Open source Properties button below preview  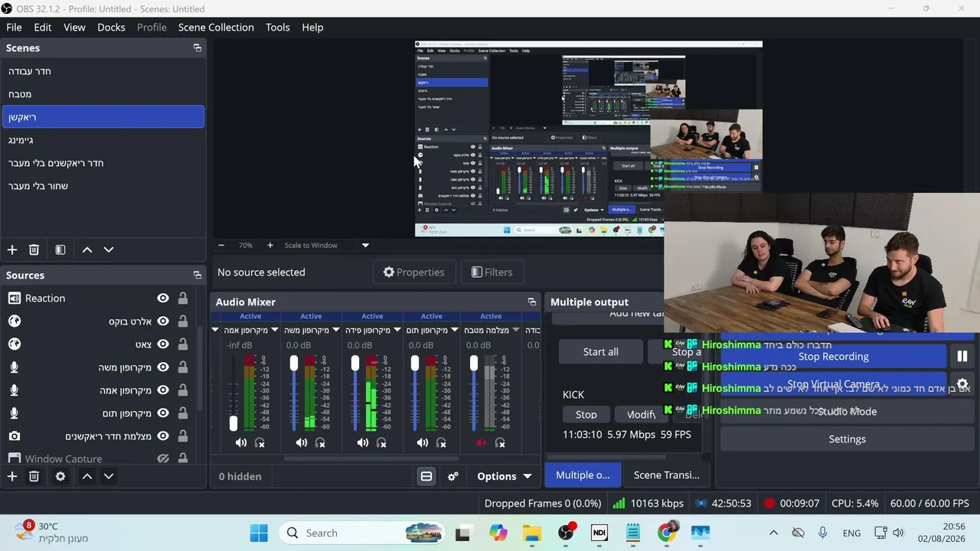coord(413,272)
